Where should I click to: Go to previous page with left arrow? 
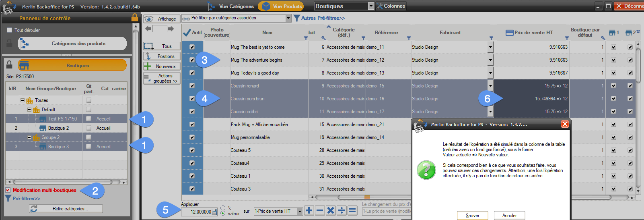click(148, 29)
